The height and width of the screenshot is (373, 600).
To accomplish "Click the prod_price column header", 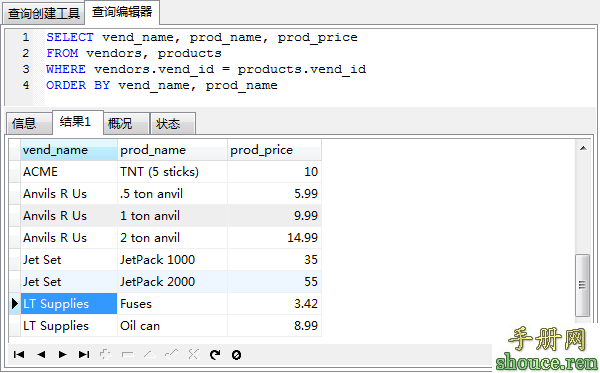I will [x=274, y=150].
